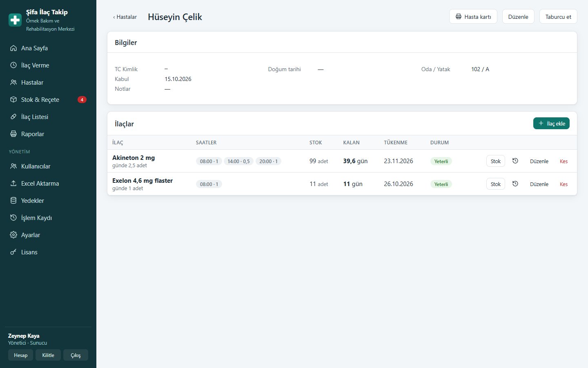Image resolution: width=588 pixels, height=368 pixels.
Task: Open the Hesap account button
Action: 20,355
